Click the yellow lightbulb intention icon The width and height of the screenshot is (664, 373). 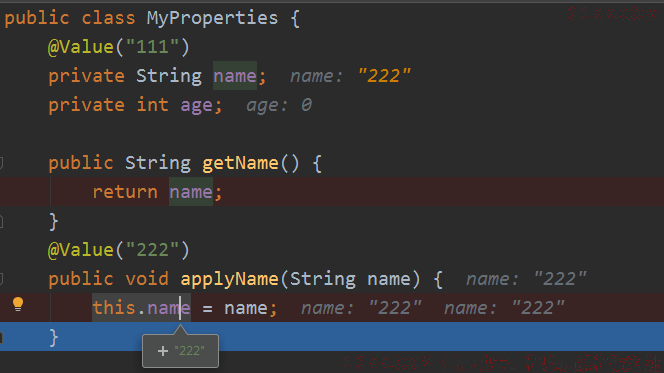click(x=18, y=304)
